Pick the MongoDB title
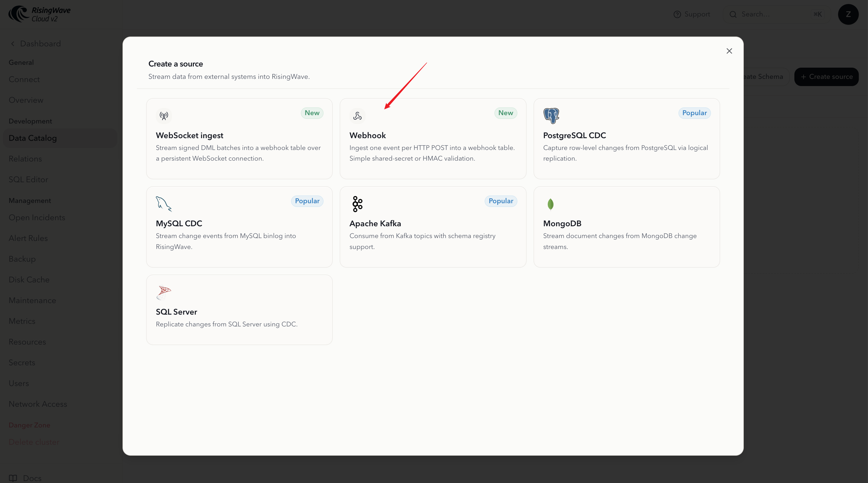Viewport: 868px width, 483px height. 562,223
